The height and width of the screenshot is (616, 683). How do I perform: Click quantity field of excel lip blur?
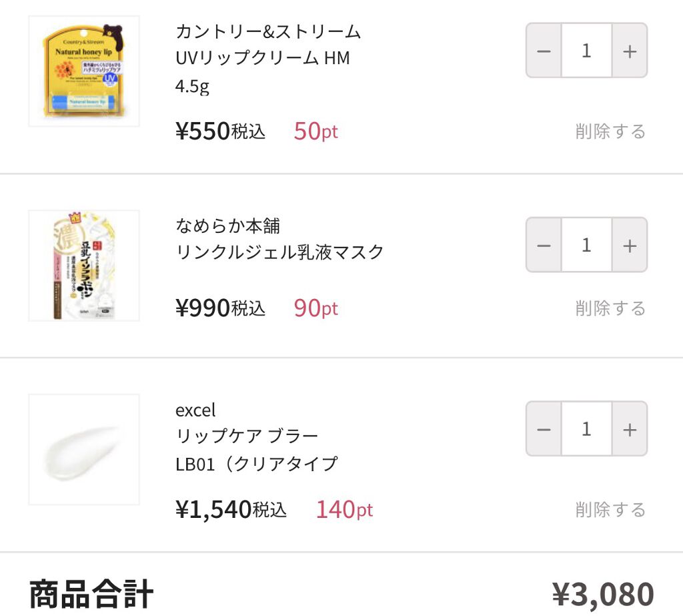point(586,429)
